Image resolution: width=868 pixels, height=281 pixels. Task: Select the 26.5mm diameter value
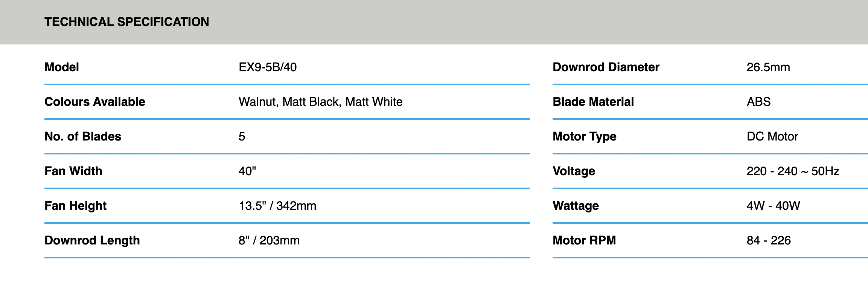point(768,67)
